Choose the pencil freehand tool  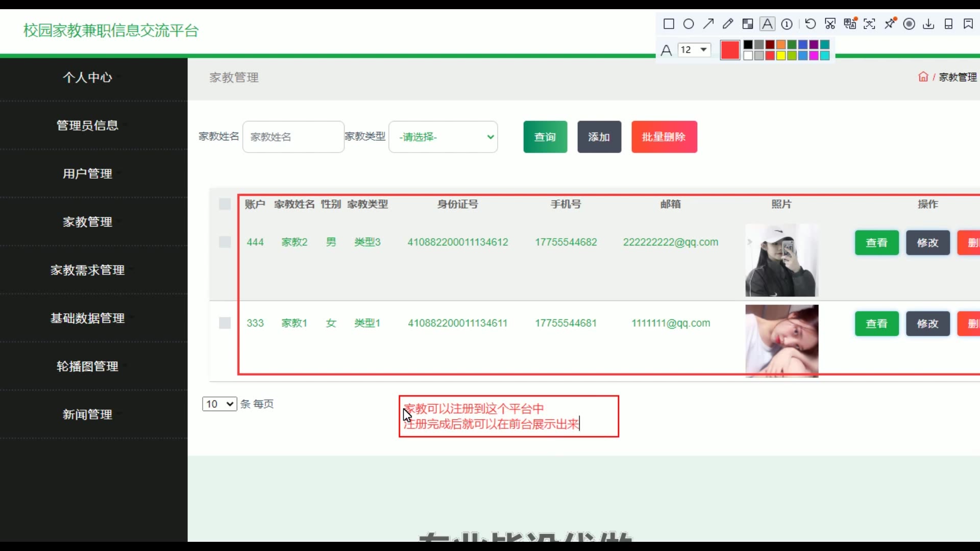[728, 24]
